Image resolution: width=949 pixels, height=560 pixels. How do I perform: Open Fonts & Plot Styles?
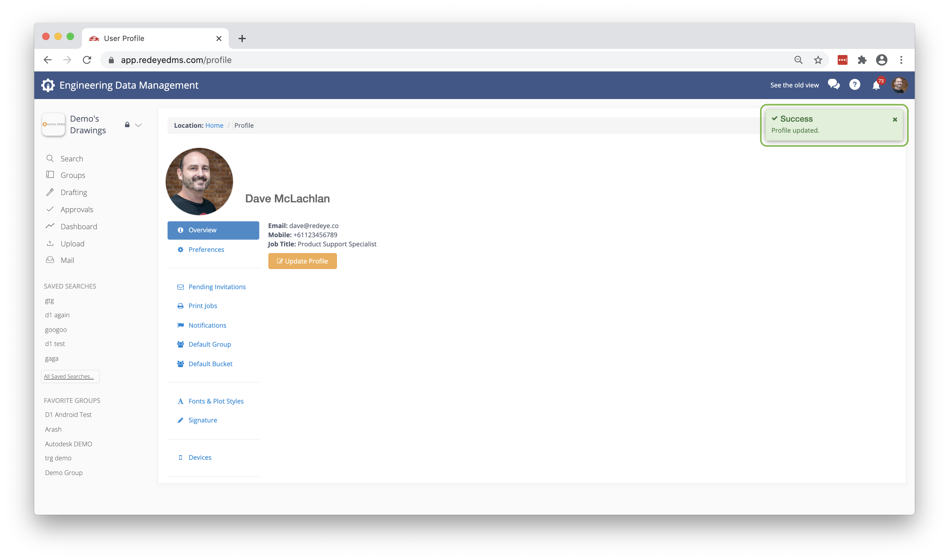216,401
